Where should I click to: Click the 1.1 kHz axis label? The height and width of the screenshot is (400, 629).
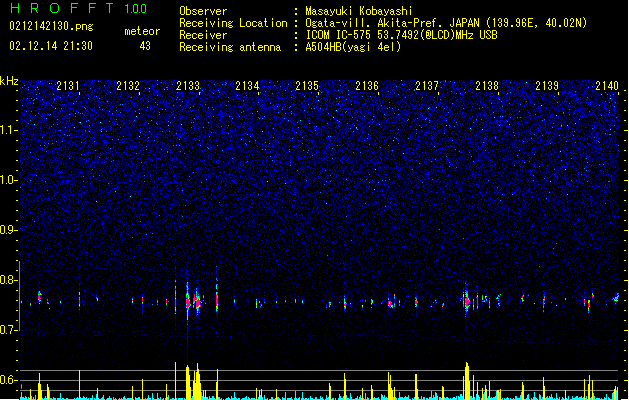[x=9, y=130]
